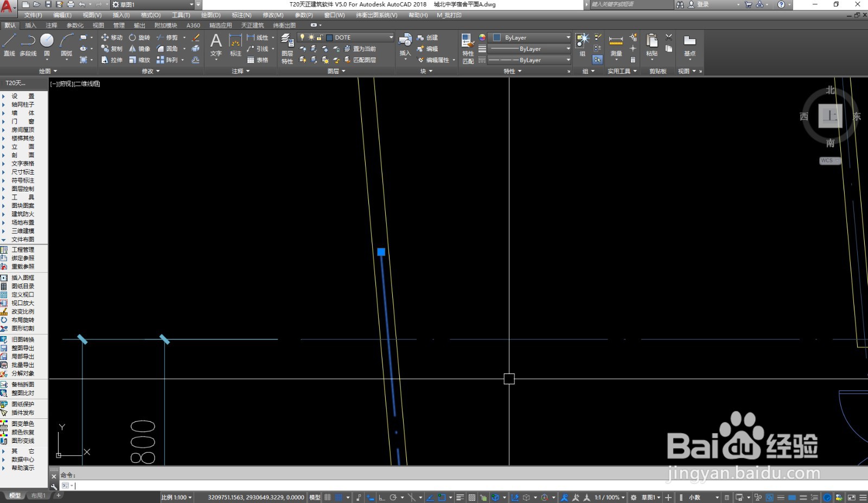The image size is (868, 503).
Task: Click the Stretch (拉伸) tool
Action: coord(112,60)
